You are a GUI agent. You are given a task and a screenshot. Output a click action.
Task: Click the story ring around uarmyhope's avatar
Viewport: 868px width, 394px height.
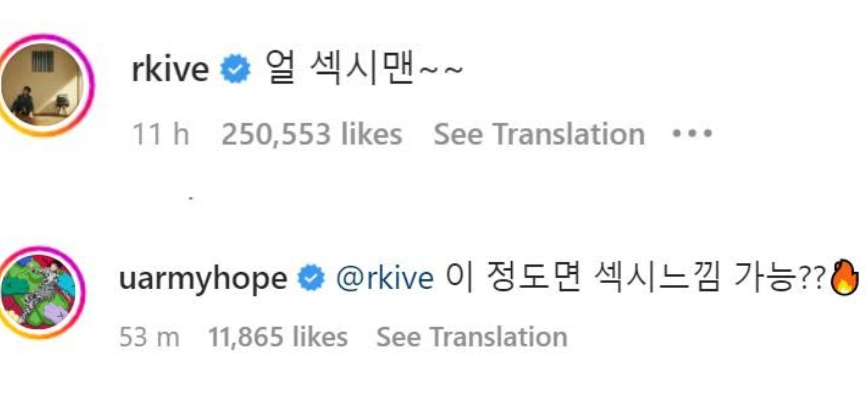point(82,292)
